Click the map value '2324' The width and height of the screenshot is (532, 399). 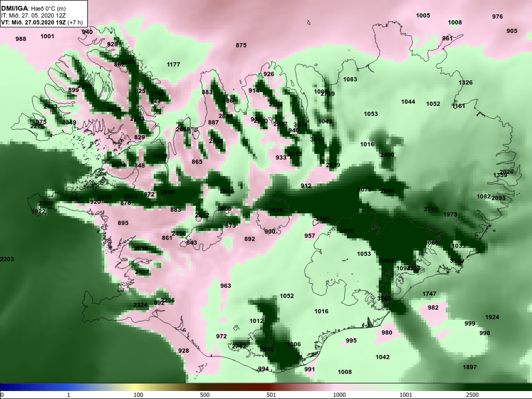140,305
